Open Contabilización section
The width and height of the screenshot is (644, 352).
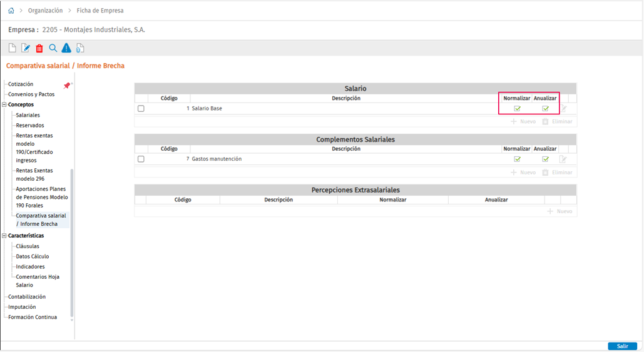click(27, 297)
